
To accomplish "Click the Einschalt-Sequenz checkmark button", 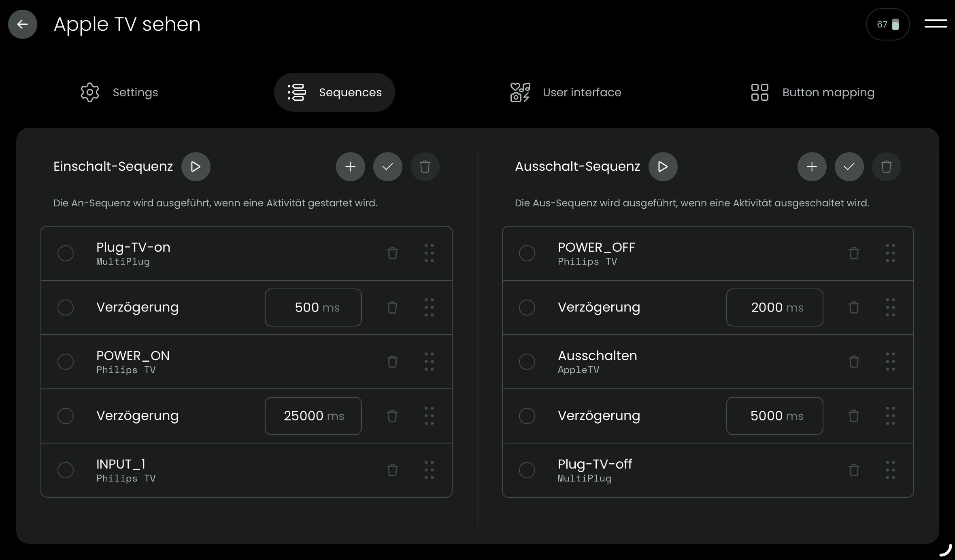I will 387,167.
